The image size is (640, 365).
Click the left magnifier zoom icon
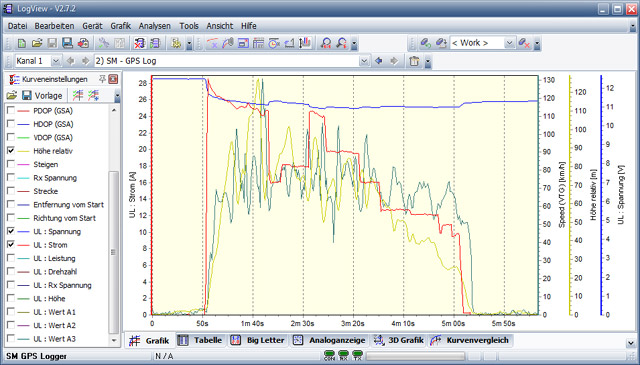[326, 43]
